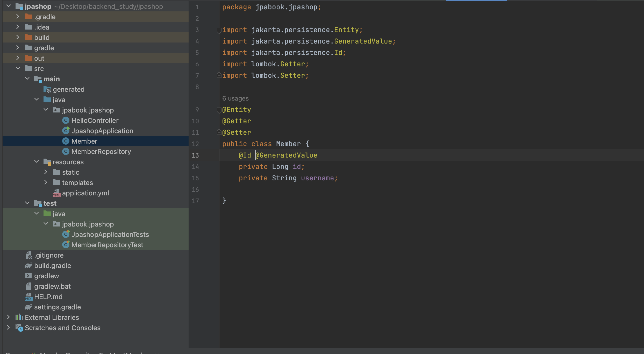Select MemberRepository in the project tree
644x354 pixels.
pos(101,152)
